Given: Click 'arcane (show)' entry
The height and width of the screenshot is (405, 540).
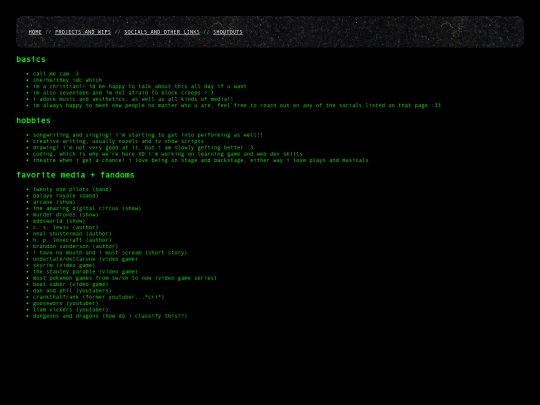Looking at the screenshot, I should point(54,202).
